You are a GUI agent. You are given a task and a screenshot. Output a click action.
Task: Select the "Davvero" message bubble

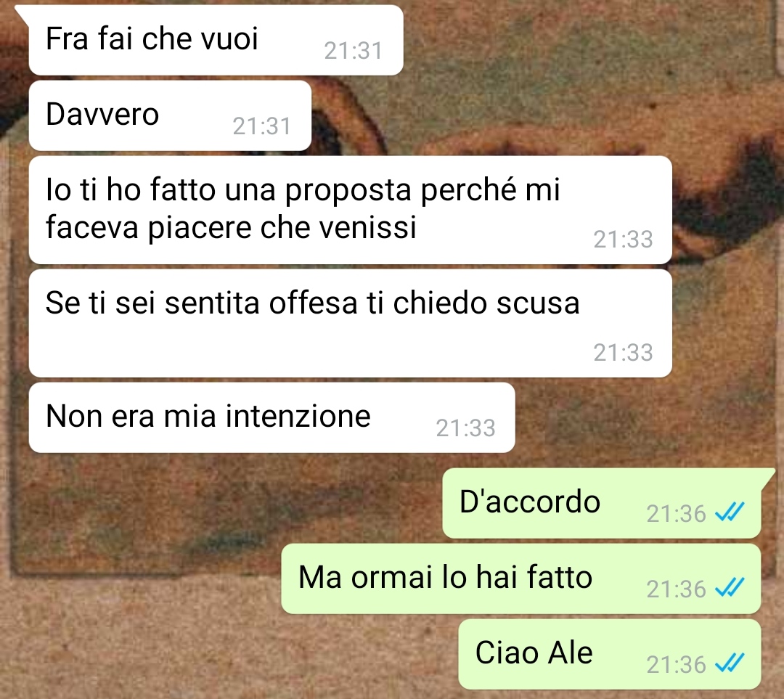tap(170, 115)
